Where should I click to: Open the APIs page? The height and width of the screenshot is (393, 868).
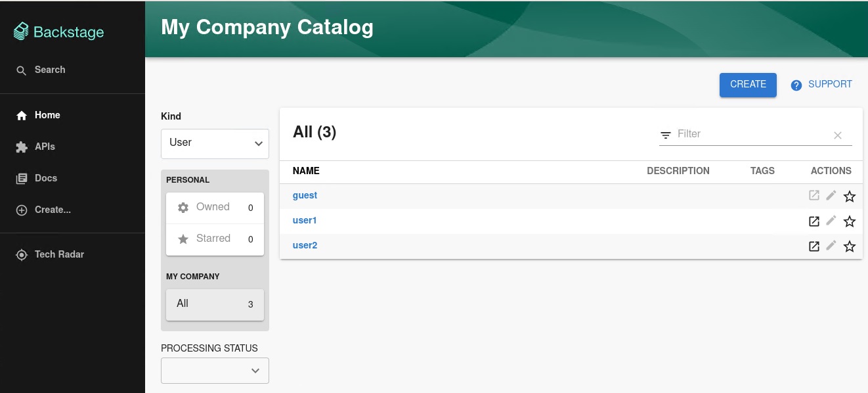pos(35,147)
